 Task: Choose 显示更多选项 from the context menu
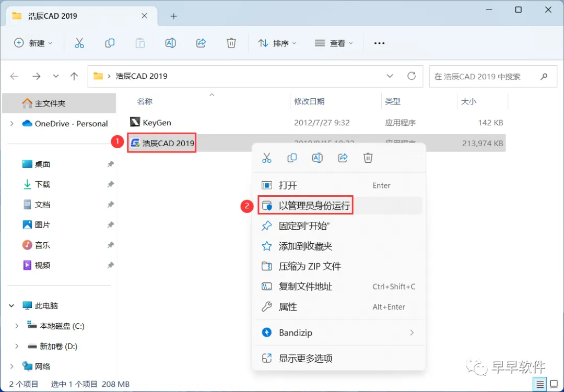(x=339, y=358)
